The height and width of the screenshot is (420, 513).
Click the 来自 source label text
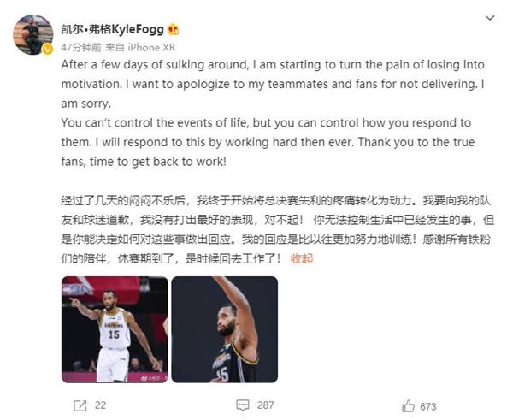click(115, 47)
